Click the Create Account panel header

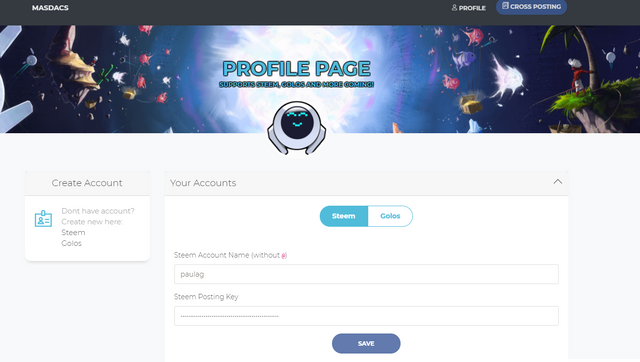pyautogui.click(x=87, y=183)
